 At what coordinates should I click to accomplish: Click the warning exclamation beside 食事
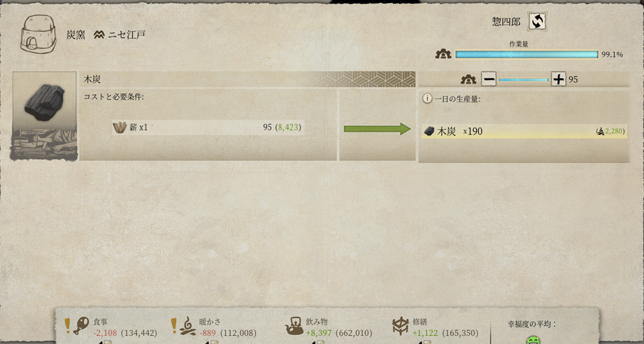[68, 325]
